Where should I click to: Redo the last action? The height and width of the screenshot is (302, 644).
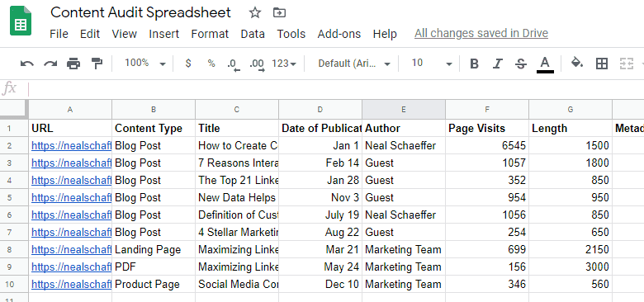[x=50, y=64]
